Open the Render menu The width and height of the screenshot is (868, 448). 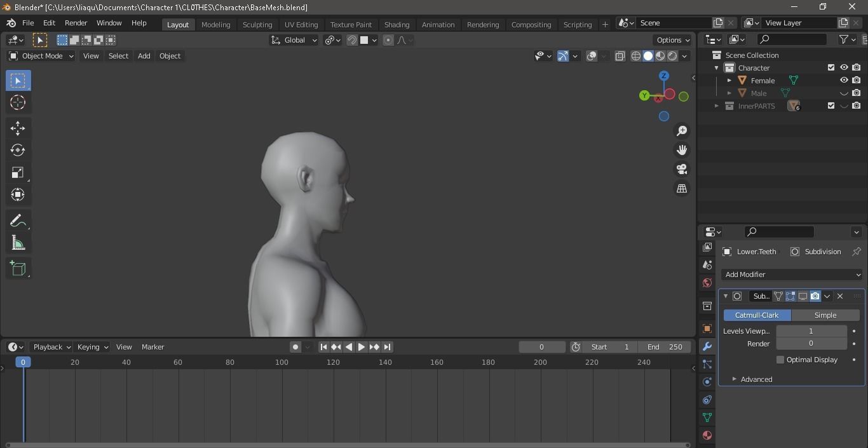pos(76,23)
